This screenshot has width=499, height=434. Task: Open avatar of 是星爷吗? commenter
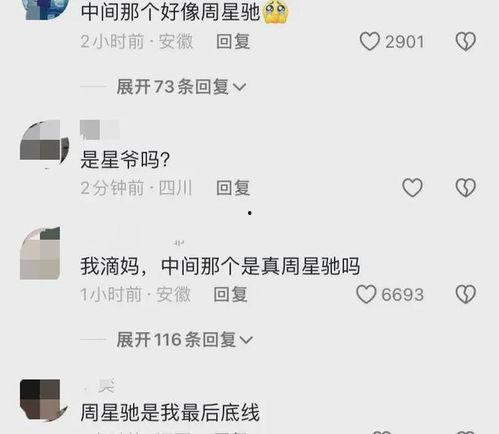tap(44, 143)
